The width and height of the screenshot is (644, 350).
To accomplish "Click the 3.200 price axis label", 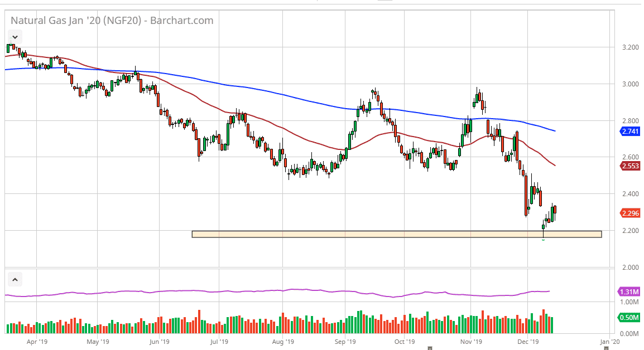I will [x=631, y=47].
